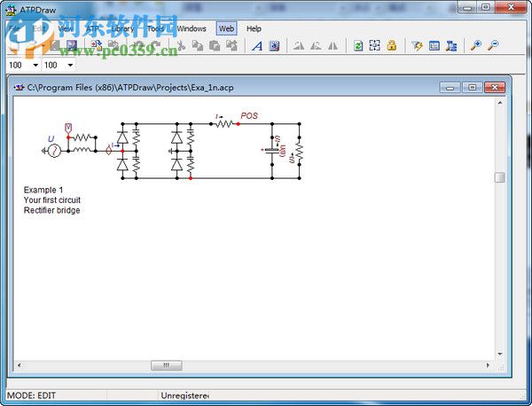Open the Windows menu
This screenshot has height=406, width=532.
[x=191, y=28]
